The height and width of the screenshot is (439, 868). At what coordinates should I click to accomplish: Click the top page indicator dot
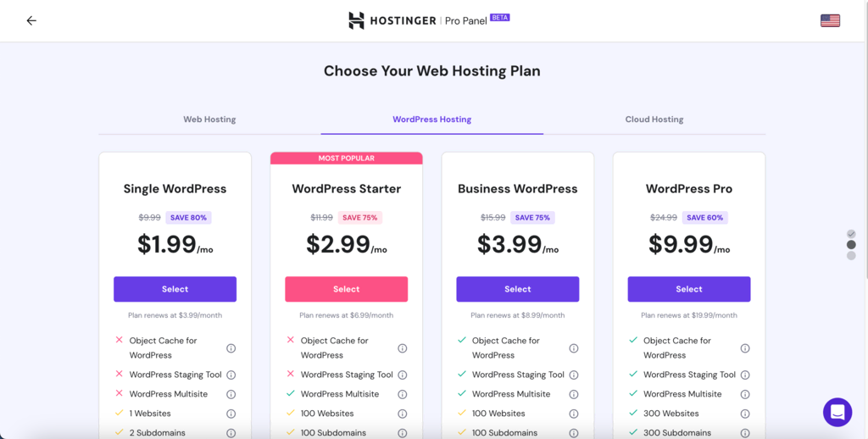851,234
